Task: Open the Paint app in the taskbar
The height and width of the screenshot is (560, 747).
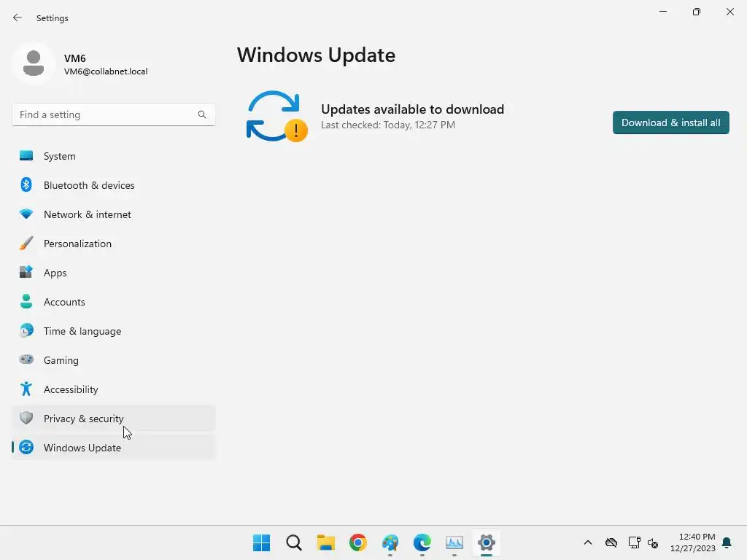Action: pyautogui.click(x=390, y=542)
